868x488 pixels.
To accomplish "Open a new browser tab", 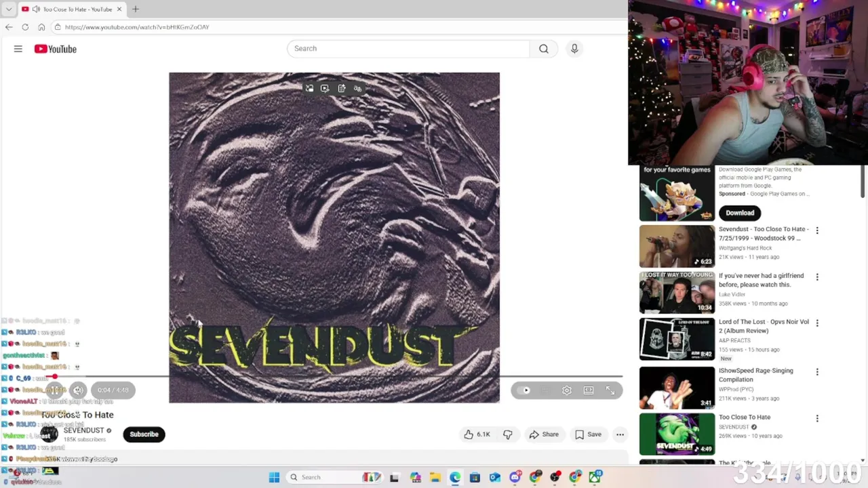I will pos(136,9).
